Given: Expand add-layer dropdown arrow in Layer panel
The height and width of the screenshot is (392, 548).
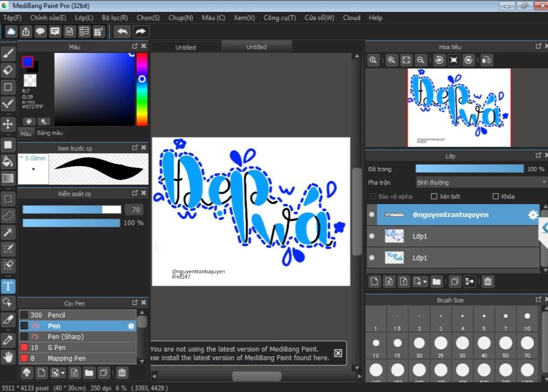Looking at the screenshot, I should (x=425, y=282).
